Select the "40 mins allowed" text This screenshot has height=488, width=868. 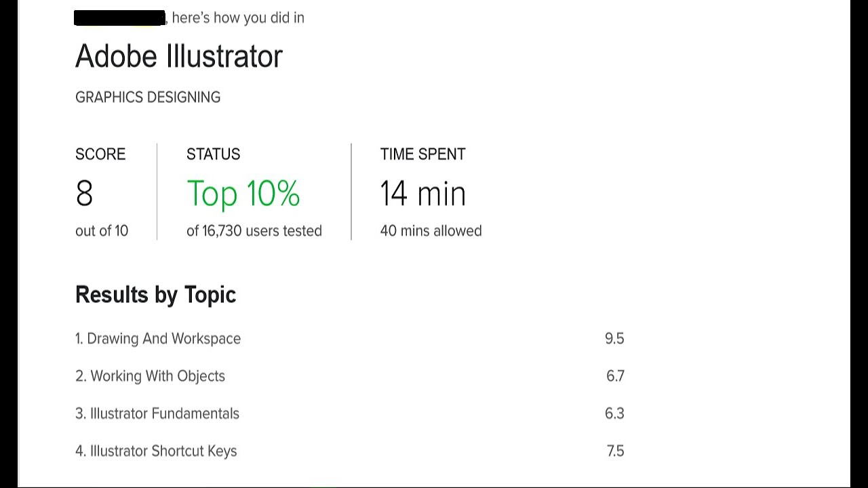coord(431,230)
